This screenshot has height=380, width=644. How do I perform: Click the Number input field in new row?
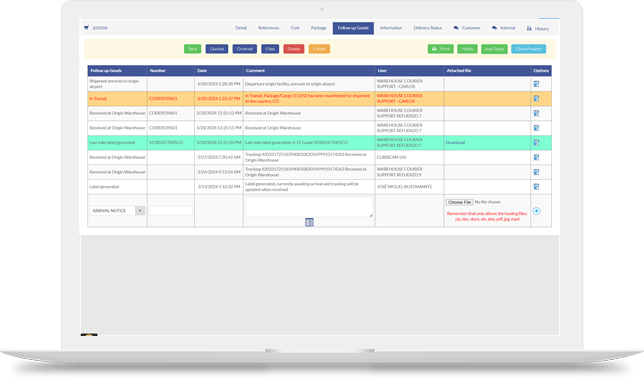tap(171, 211)
